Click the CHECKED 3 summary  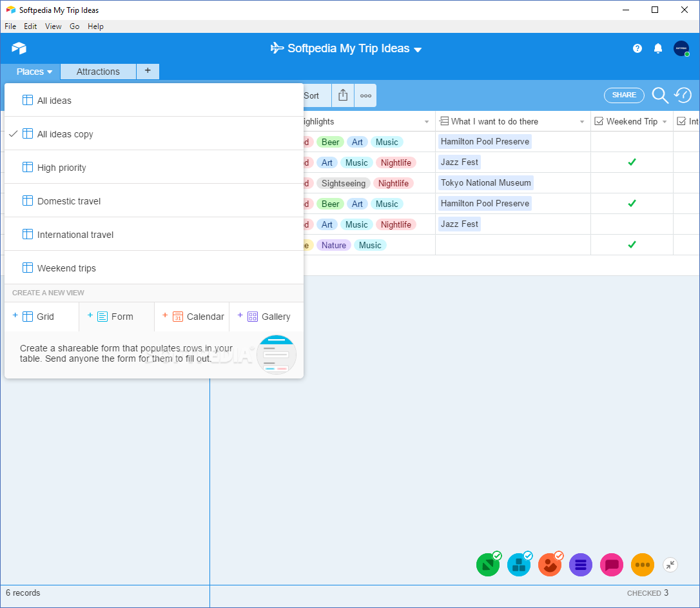pos(647,593)
